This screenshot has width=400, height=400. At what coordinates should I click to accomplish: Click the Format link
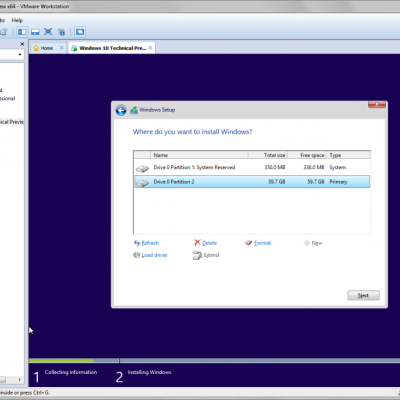[263, 243]
